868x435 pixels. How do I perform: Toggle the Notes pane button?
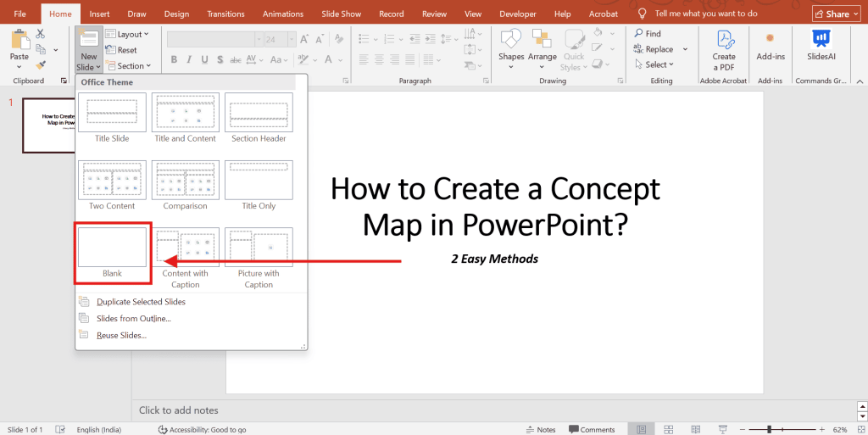tap(540, 429)
